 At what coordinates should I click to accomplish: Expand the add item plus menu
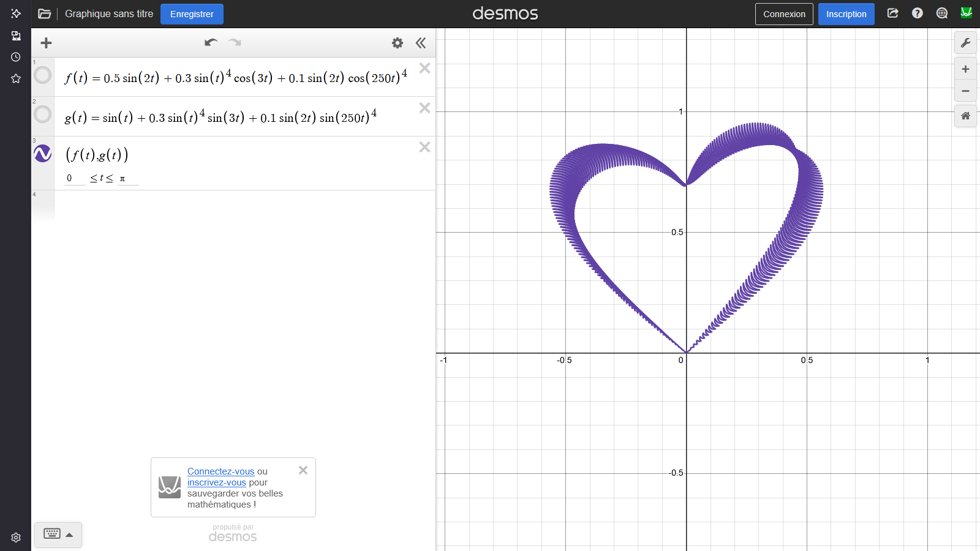coord(46,43)
